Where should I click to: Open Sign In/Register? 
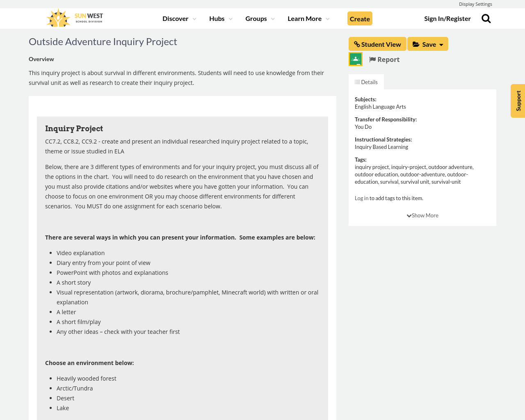(447, 18)
